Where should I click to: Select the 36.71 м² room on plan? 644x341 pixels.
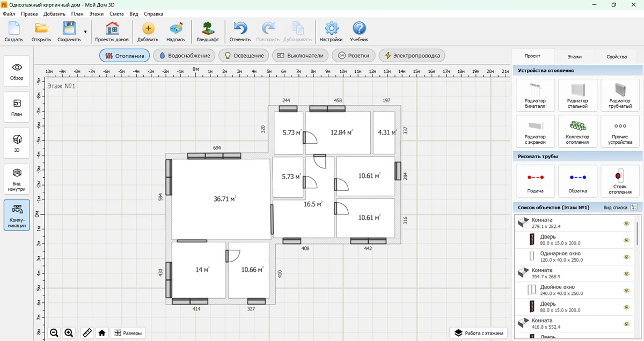[221, 199]
